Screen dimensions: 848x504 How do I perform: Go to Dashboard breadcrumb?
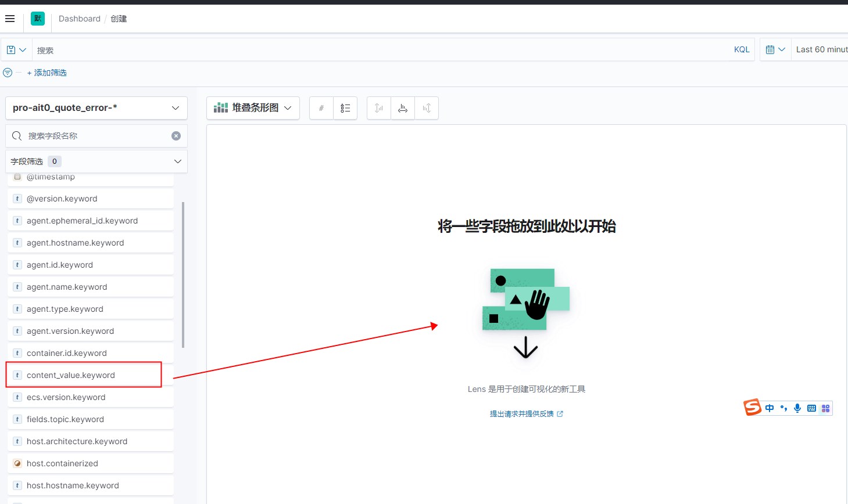tap(79, 19)
